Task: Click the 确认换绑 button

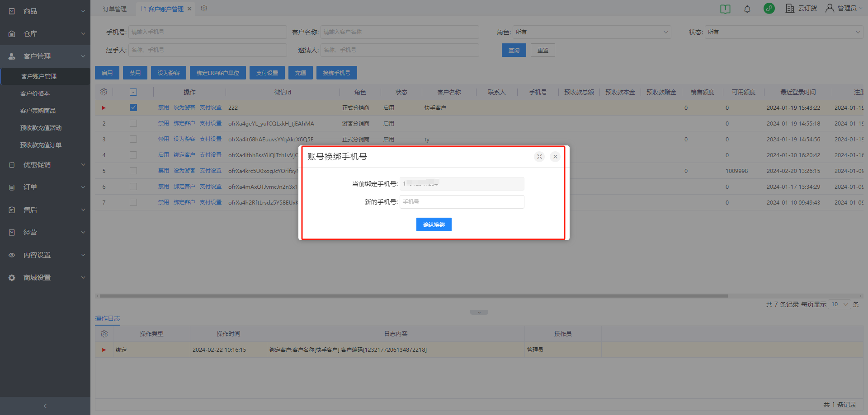Action: point(434,224)
